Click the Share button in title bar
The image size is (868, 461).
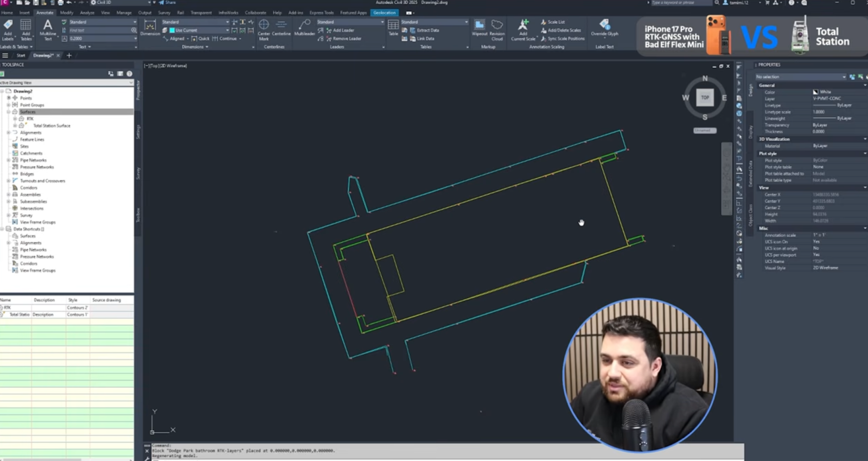tap(167, 3)
